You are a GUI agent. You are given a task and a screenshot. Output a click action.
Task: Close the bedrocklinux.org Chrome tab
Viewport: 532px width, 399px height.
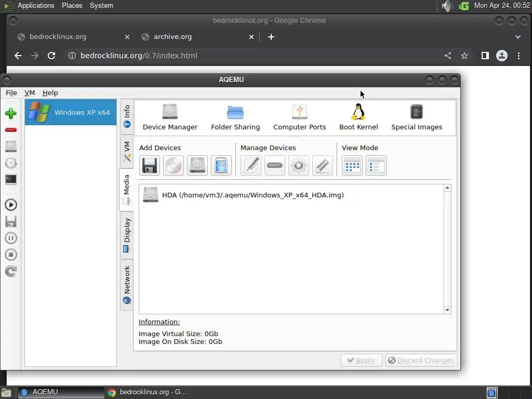[127, 37]
